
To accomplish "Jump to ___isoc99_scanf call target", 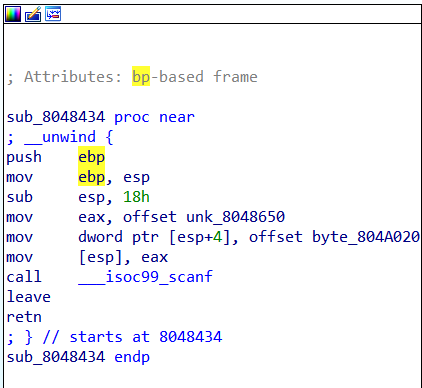I will (x=145, y=277).
